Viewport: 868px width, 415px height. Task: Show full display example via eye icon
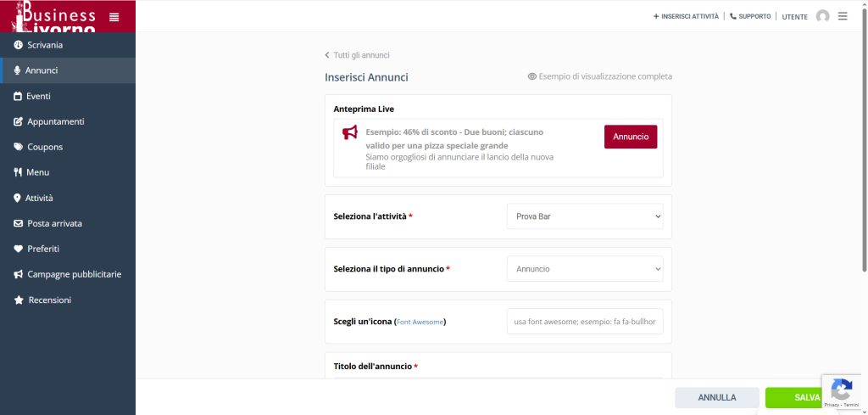click(x=532, y=76)
